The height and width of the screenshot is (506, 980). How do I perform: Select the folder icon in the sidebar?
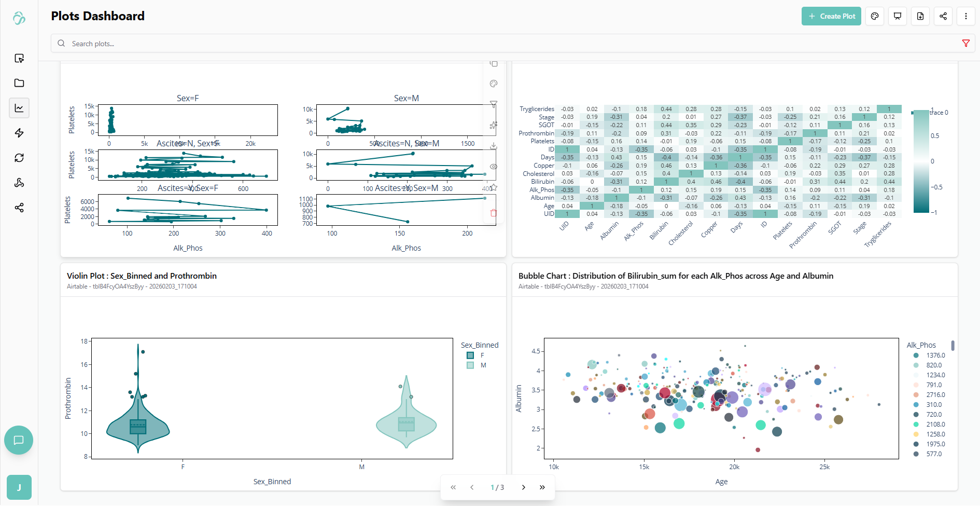19,83
